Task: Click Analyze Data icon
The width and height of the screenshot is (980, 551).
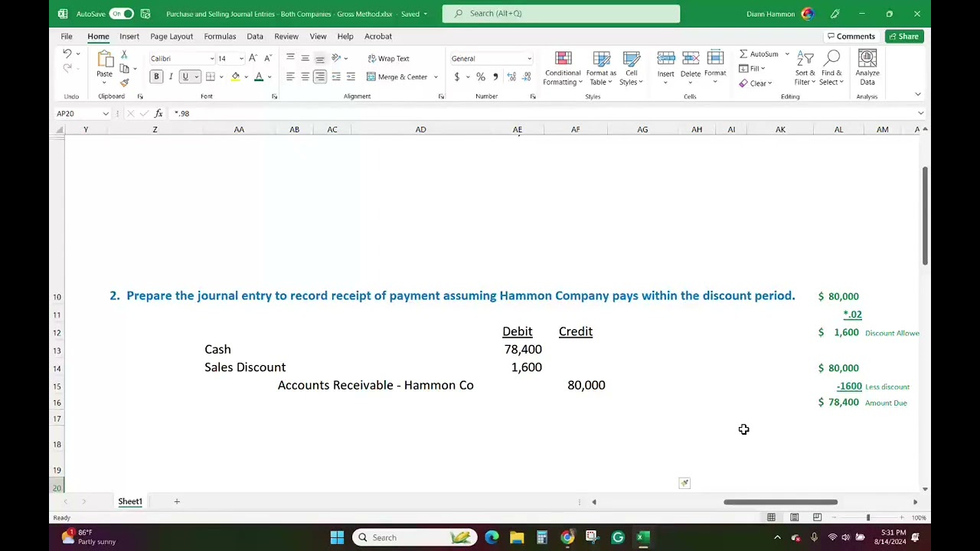Action: pyautogui.click(x=867, y=58)
